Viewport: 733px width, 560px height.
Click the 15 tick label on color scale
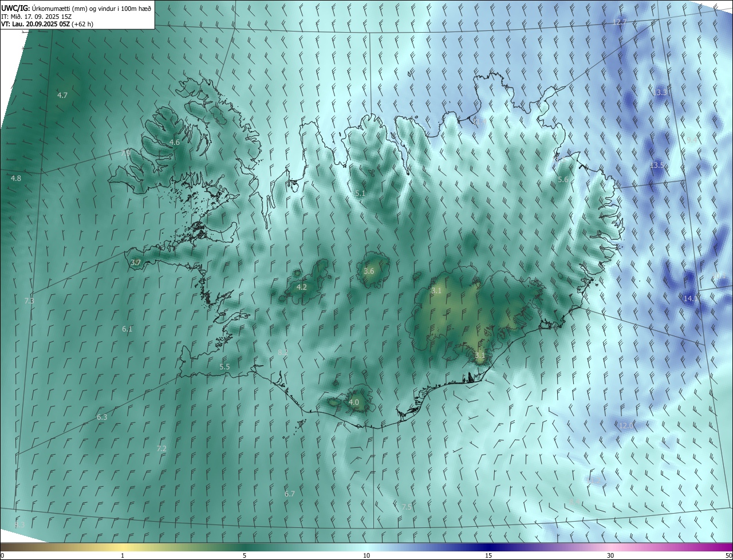488,556
